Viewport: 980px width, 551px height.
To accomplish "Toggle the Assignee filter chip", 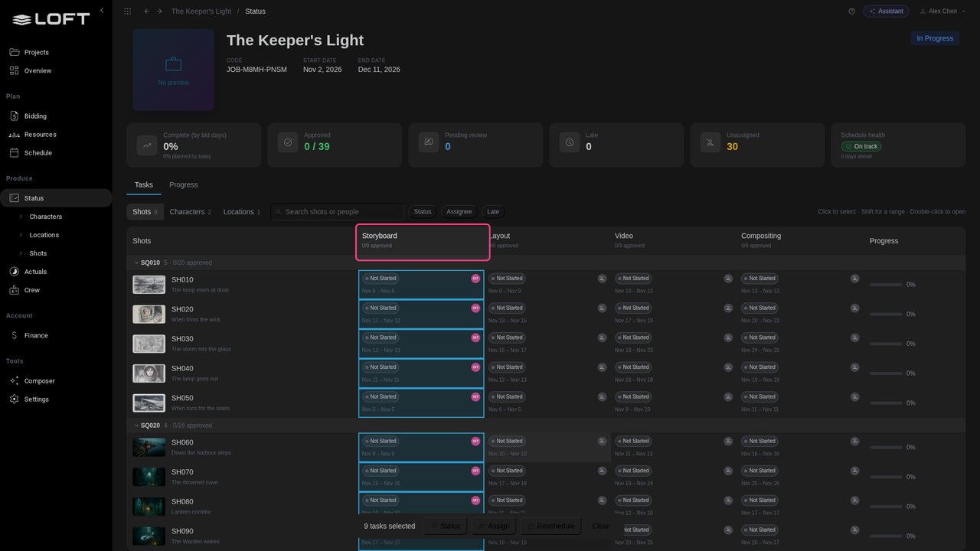I will (459, 212).
